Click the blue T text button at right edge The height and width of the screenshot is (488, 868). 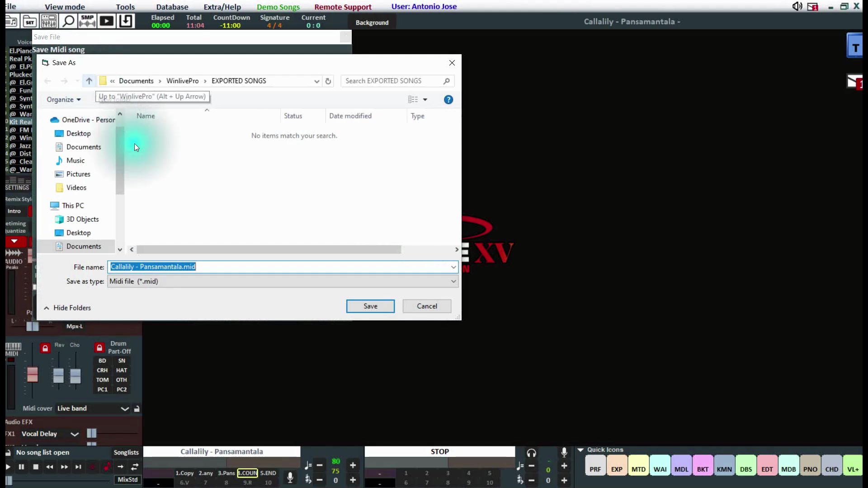[x=855, y=46]
